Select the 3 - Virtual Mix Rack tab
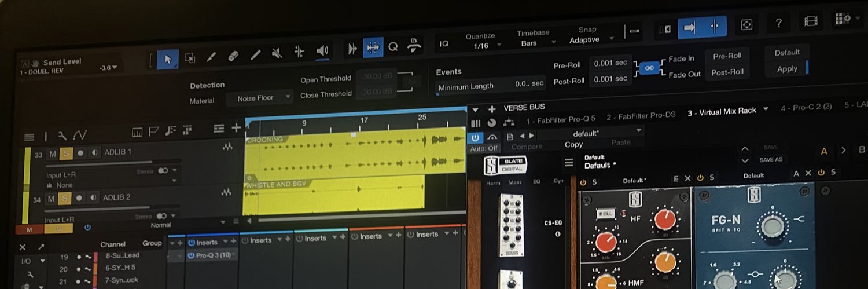Screen dimensions: 868x289 tap(722, 111)
